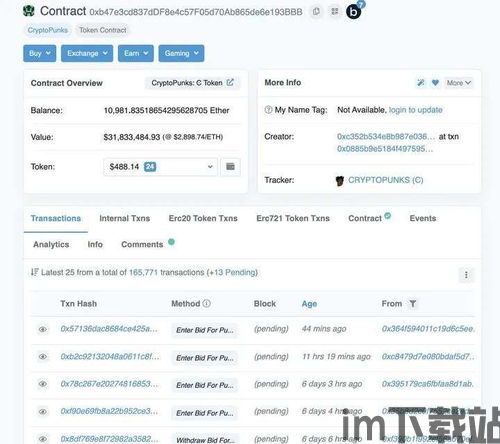
Task: Open the Events tab
Action: click(423, 218)
